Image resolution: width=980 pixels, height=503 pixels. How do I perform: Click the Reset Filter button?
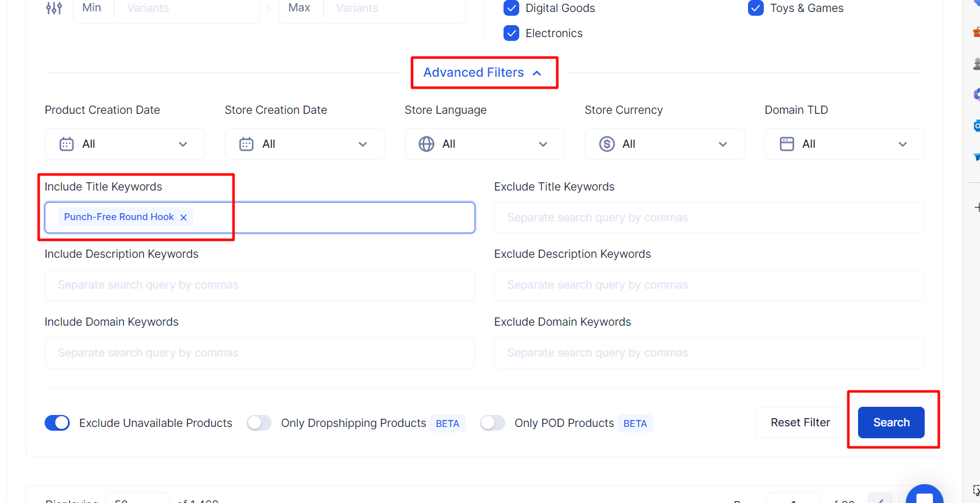(x=800, y=423)
